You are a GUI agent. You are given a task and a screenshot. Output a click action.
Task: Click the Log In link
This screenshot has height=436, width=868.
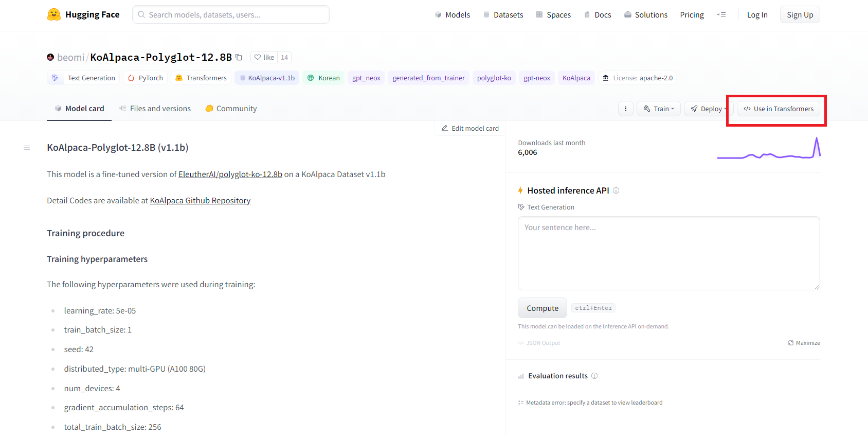pos(757,15)
